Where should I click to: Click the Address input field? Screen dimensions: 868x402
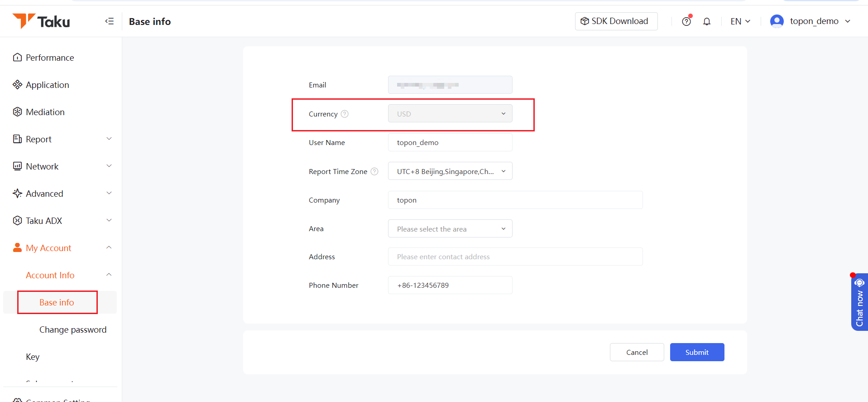pos(515,257)
